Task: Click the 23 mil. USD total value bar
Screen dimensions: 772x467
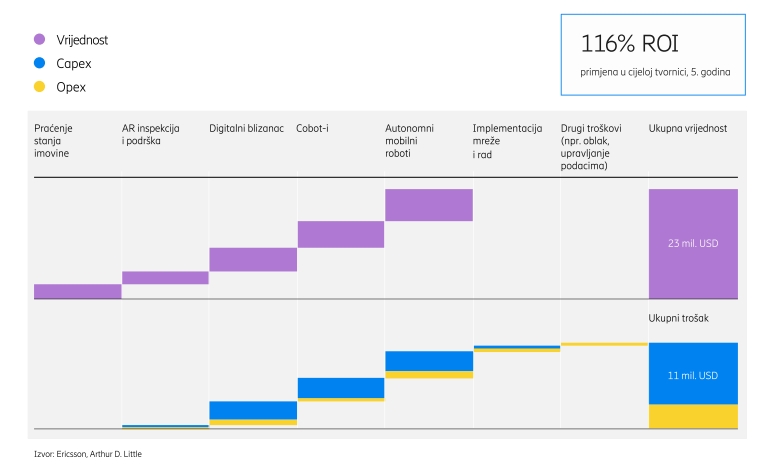Action: 693,243
